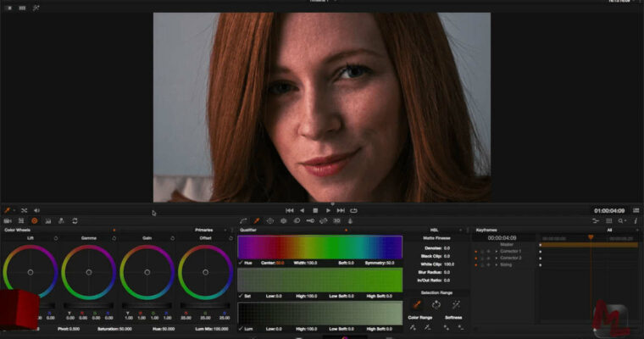Reset the Lift color wheel

(x=56, y=238)
